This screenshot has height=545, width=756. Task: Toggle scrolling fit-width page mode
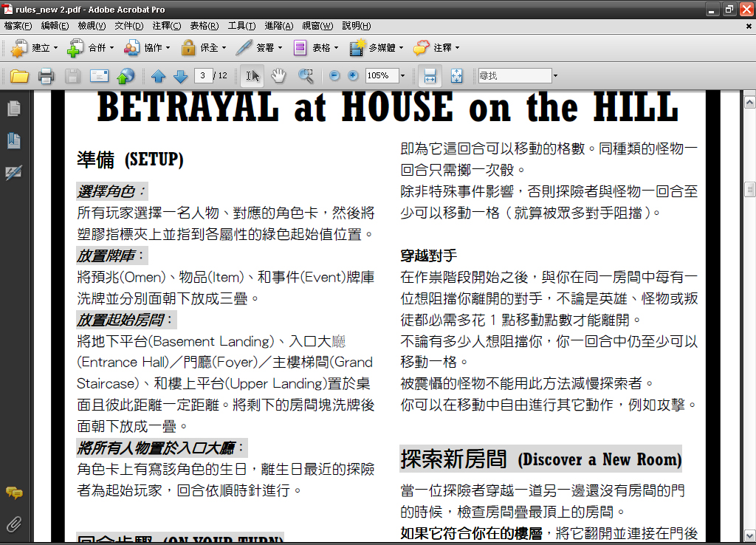pyautogui.click(x=430, y=76)
